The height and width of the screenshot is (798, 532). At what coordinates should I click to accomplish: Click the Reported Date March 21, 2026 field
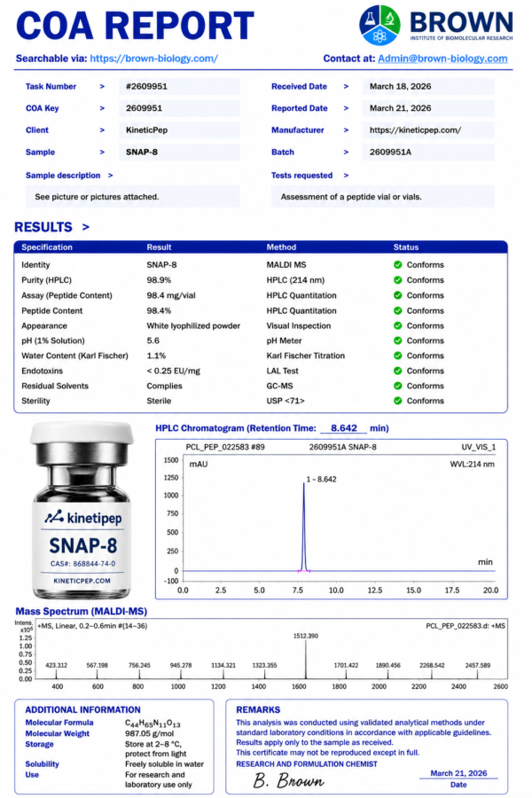(428, 108)
